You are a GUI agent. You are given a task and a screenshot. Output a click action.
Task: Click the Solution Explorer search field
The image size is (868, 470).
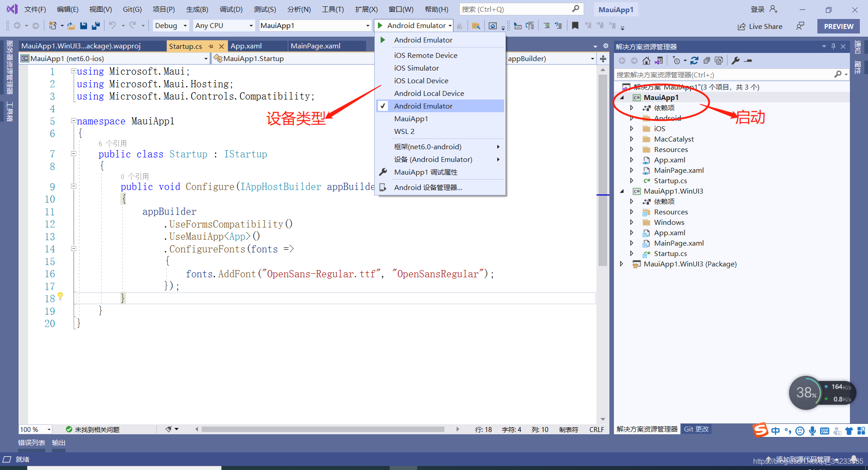click(732, 75)
